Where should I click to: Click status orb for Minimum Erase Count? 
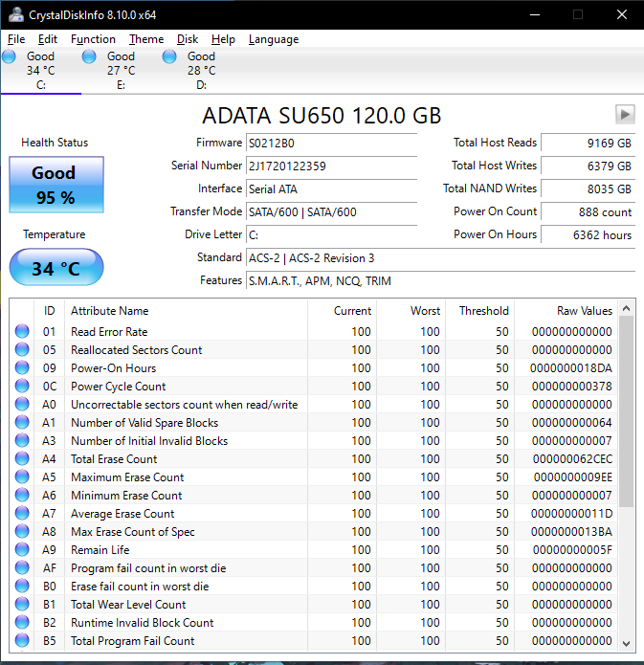tap(22, 495)
